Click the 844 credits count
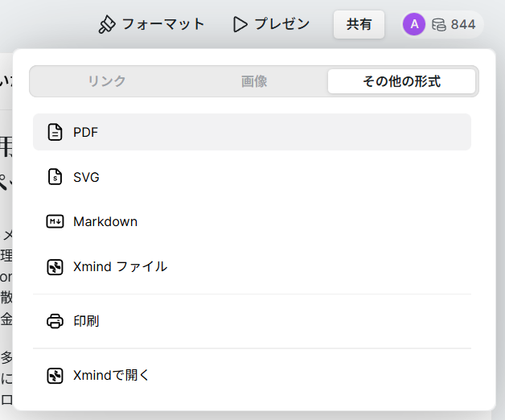Image resolution: width=505 pixels, height=420 pixels. tap(463, 24)
